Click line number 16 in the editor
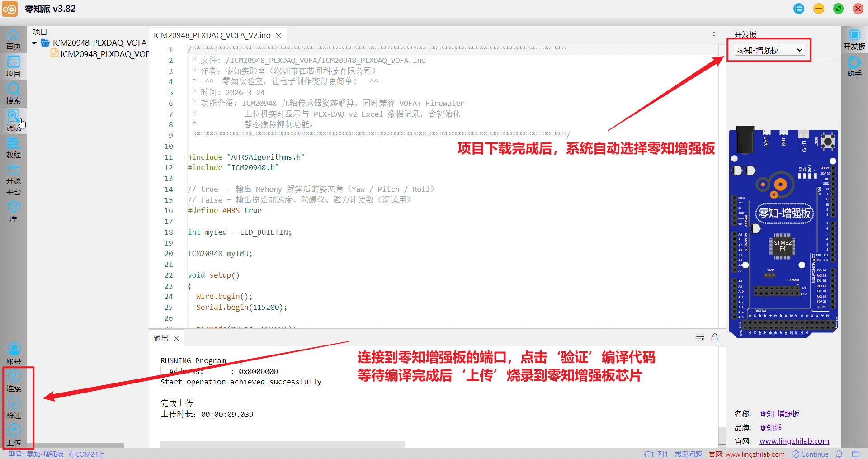The width and height of the screenshot is (868, 459). point(169,211)
